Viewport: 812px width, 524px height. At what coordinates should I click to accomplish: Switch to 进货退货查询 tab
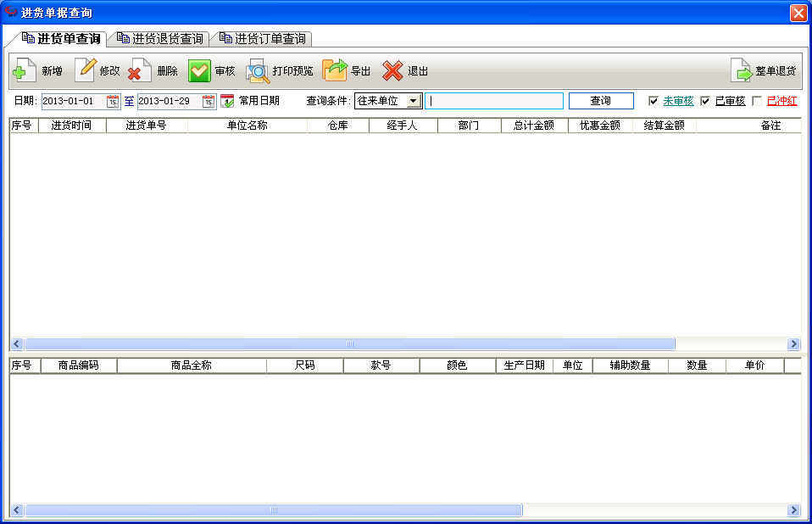(x=160, y=38)
